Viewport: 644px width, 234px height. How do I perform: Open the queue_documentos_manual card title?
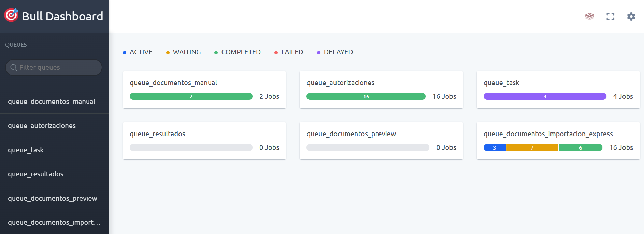click(x=173, y=83)
